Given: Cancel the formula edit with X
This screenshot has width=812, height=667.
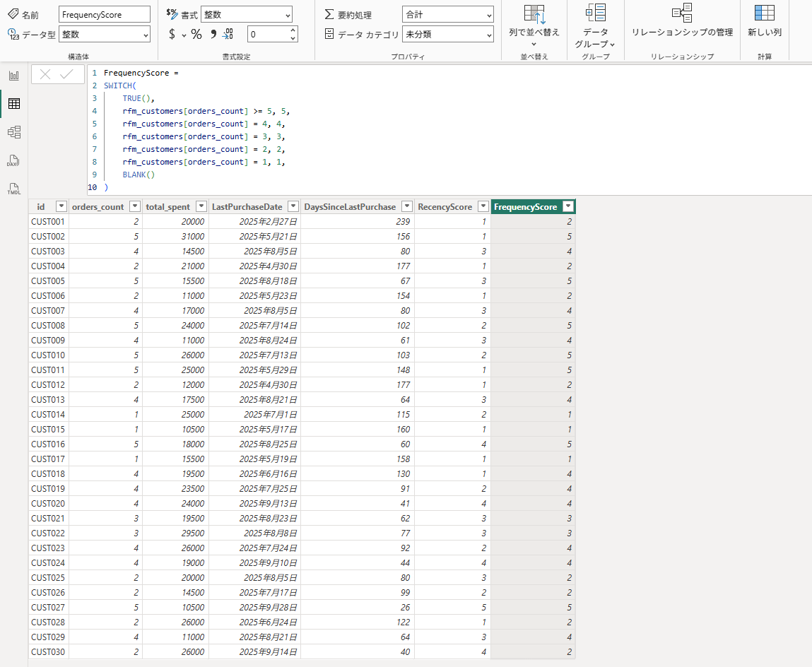Looking at the screenshot, I should pos(45,75).
